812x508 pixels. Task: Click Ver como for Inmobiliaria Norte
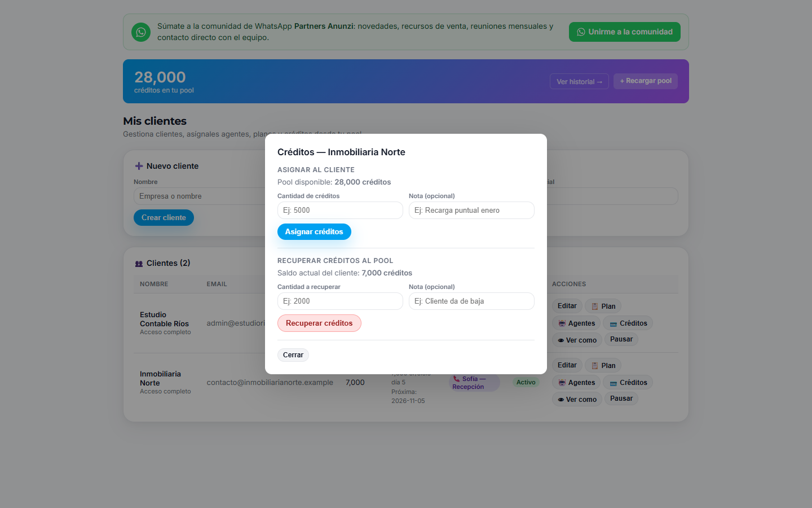point(577,399)
